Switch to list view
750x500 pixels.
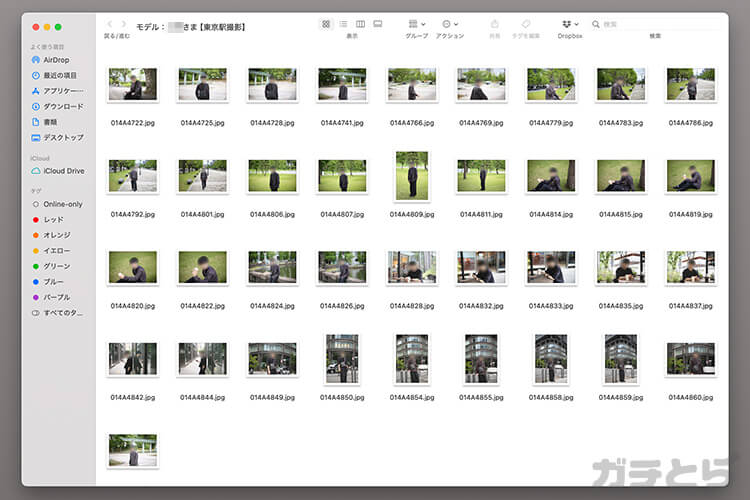(343, 24)
